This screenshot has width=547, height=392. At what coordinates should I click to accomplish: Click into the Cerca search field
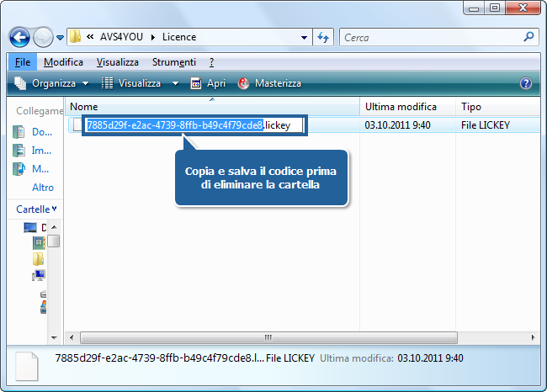(x=431, y=37)
